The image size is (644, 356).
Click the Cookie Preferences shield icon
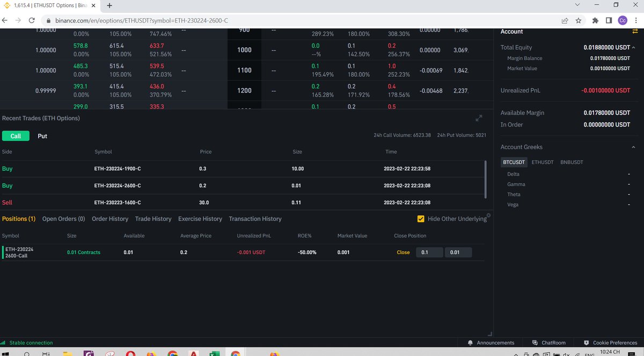click(x=587, y=343)
